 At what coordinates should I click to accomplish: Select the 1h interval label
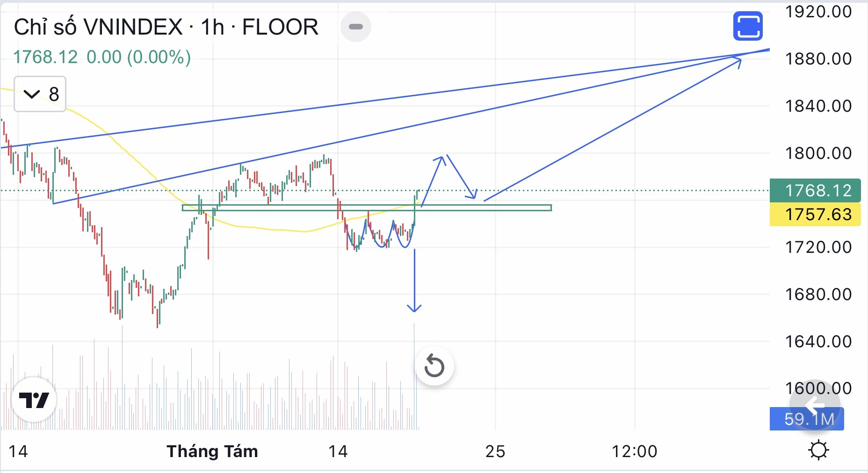coord(212,27)
